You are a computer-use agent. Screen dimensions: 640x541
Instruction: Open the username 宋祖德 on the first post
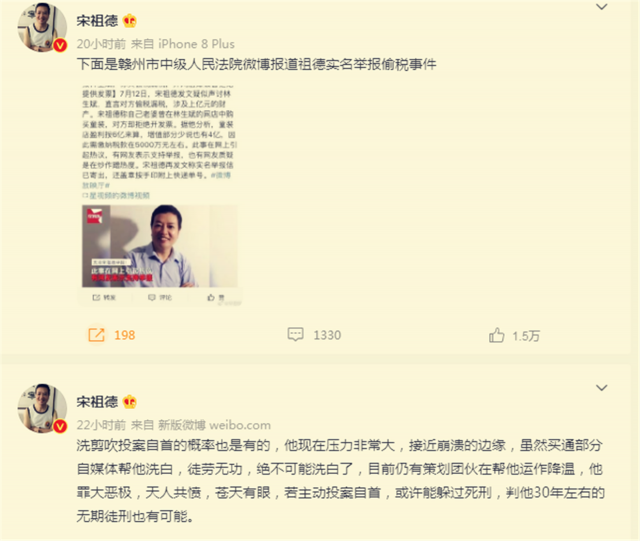[97, 21]
